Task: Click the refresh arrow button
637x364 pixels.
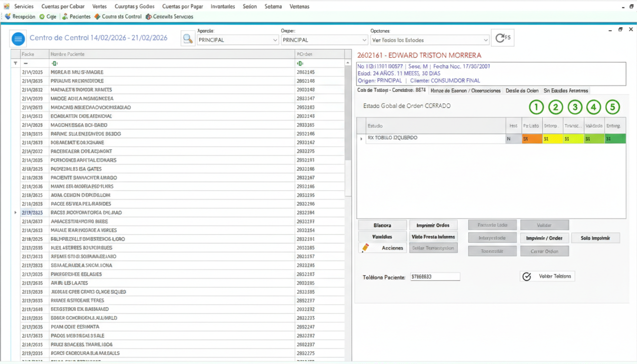Action: pos(502,38)
